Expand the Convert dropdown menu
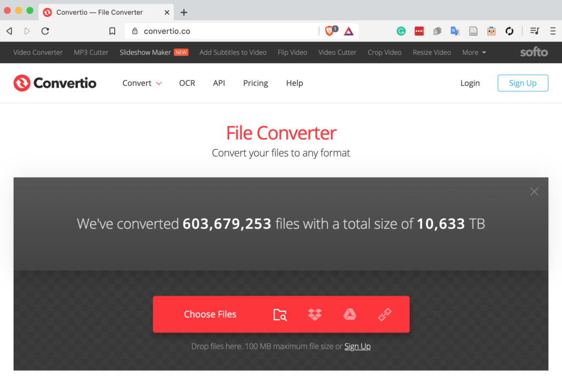This screenshot has height=392, width=562. tap(142, 83)
